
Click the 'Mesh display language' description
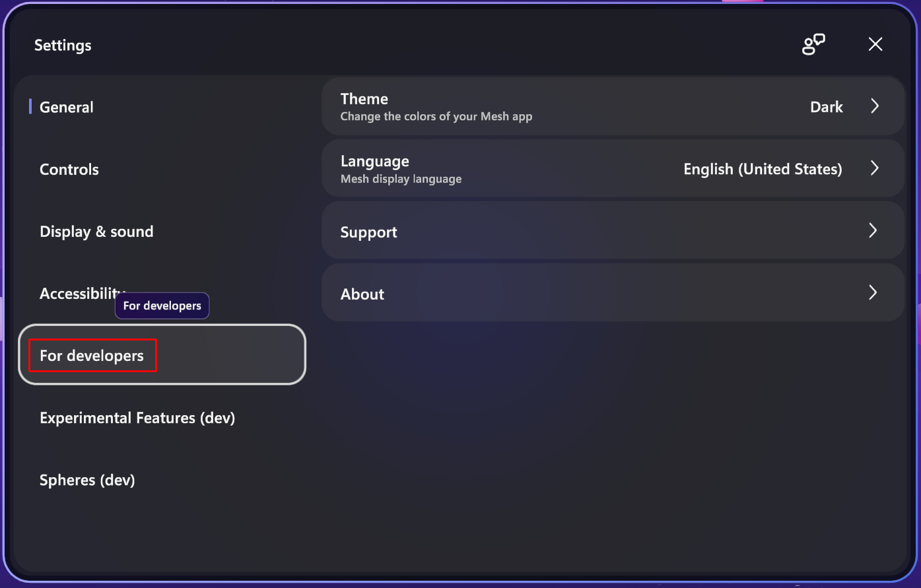(x=401, y=180)
